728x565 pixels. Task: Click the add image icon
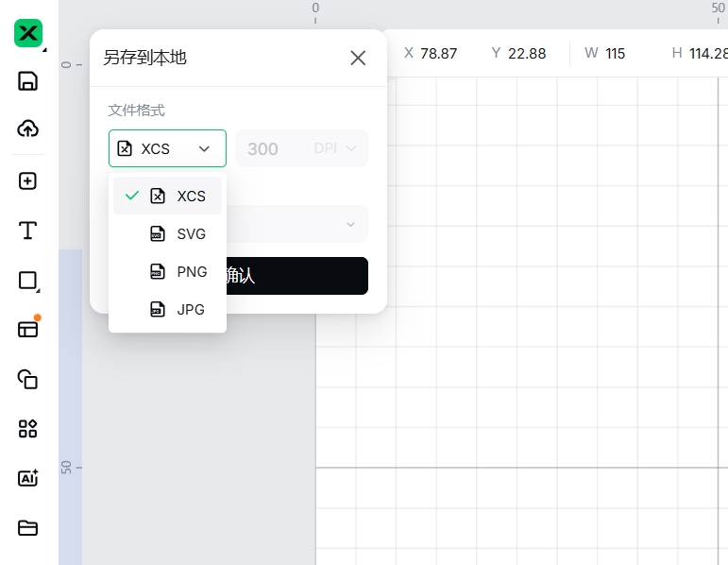pos(28,181)
